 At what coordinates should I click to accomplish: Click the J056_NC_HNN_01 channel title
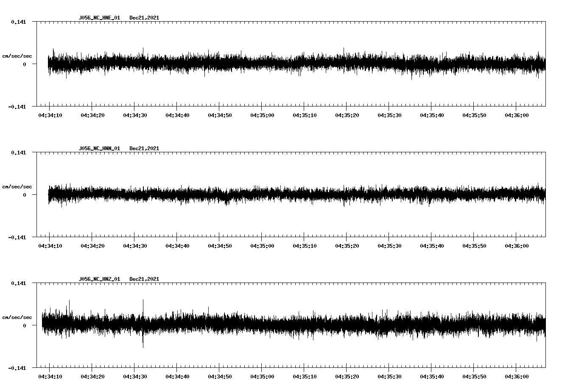tap(99, 148)
